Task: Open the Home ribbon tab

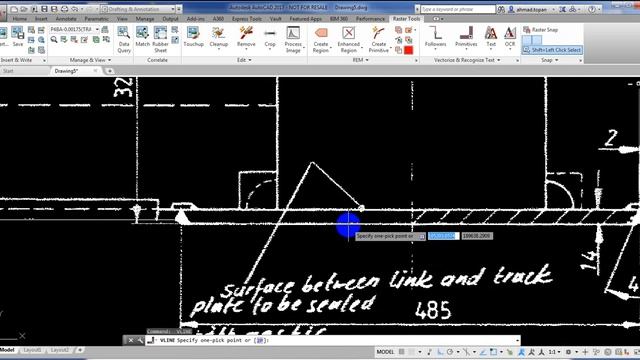Action: [x=20, y=19]
